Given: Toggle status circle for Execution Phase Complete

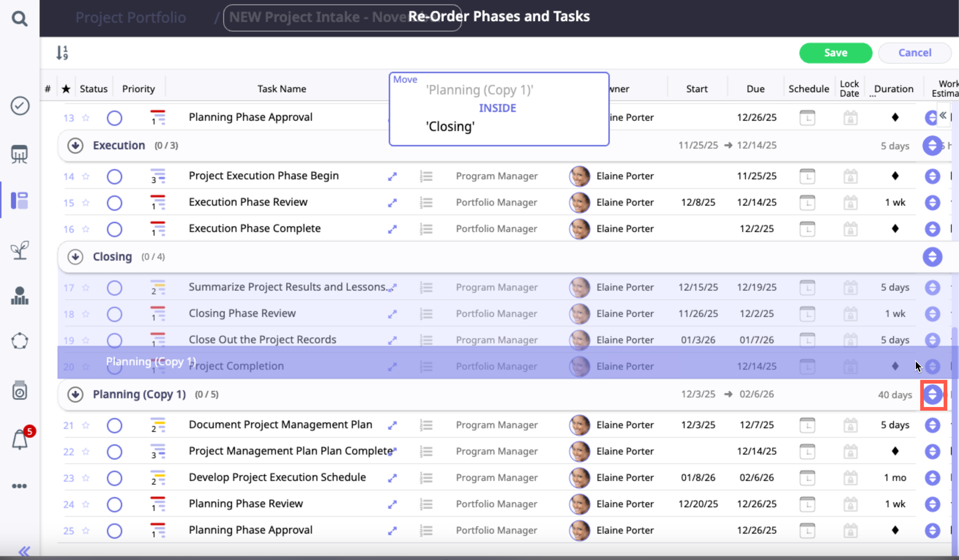Looking at the screenshot, I should 115,229.
